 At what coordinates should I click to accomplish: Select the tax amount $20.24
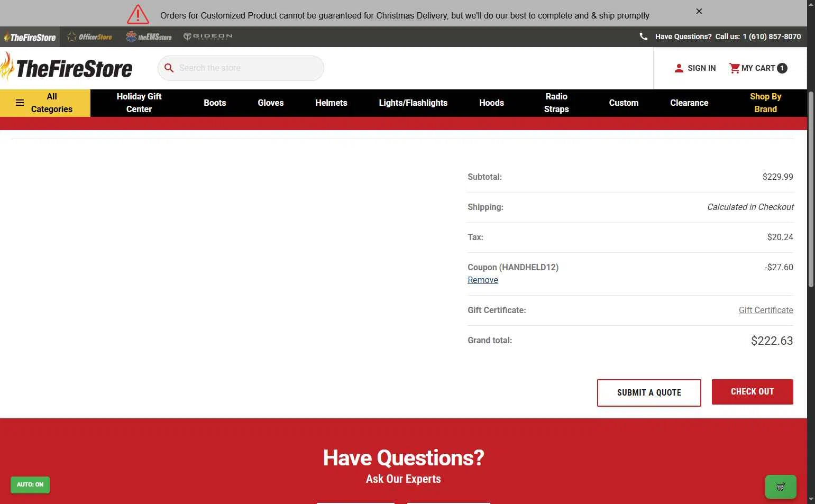click(780, 237)
